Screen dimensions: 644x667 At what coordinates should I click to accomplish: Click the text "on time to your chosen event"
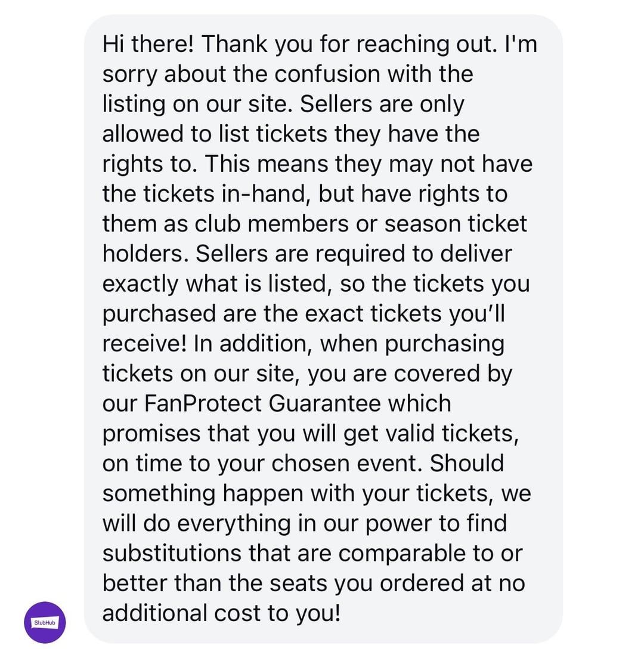click(263, 463)
